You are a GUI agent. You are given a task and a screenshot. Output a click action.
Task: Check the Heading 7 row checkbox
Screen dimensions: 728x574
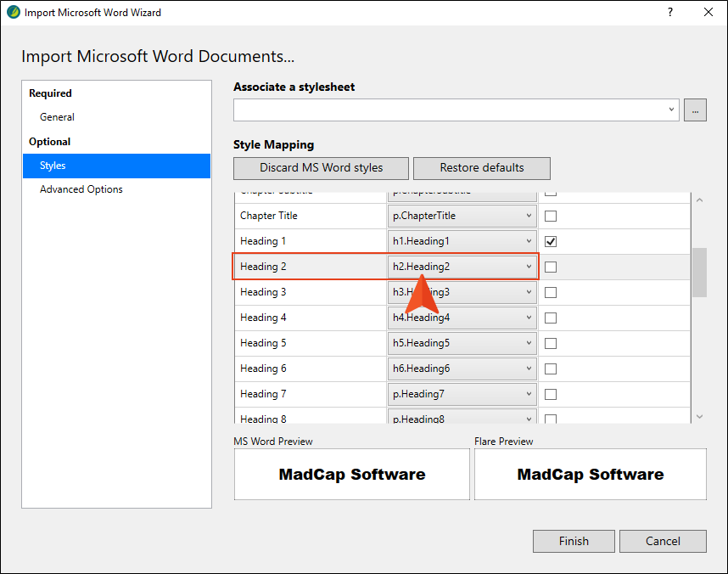(551, 395)
